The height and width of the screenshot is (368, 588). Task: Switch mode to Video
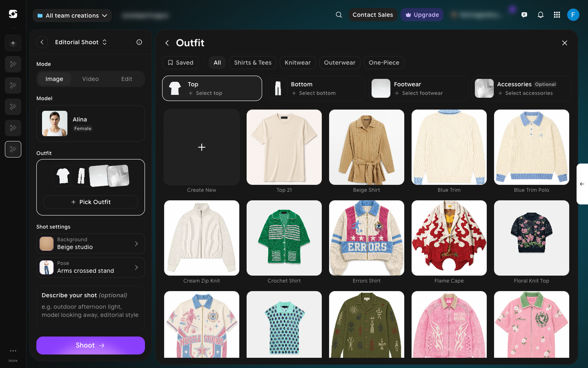pos(91,79)
